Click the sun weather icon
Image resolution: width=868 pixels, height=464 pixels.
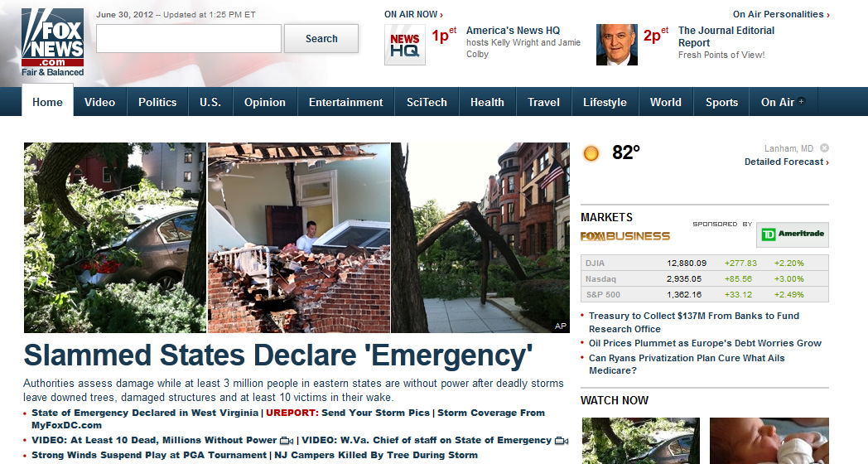pos(591,153)
